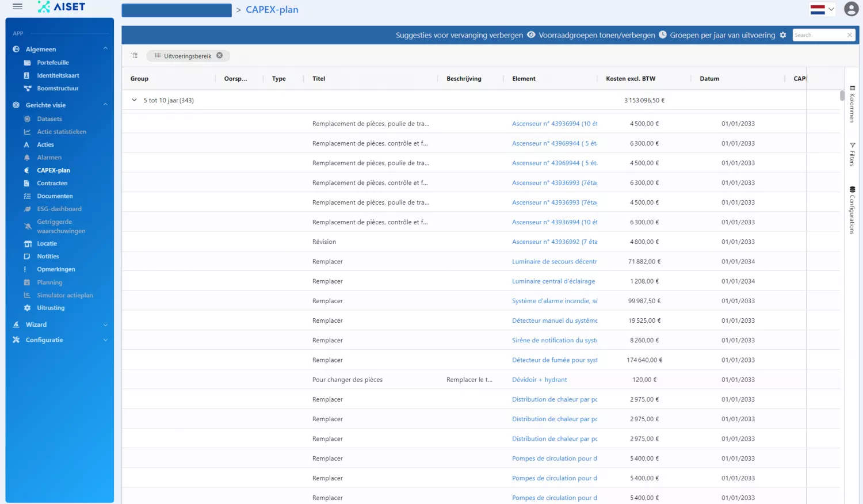Click the Alarmen bell icon
Screen dimensions: 863x504
tap(27, 157)
